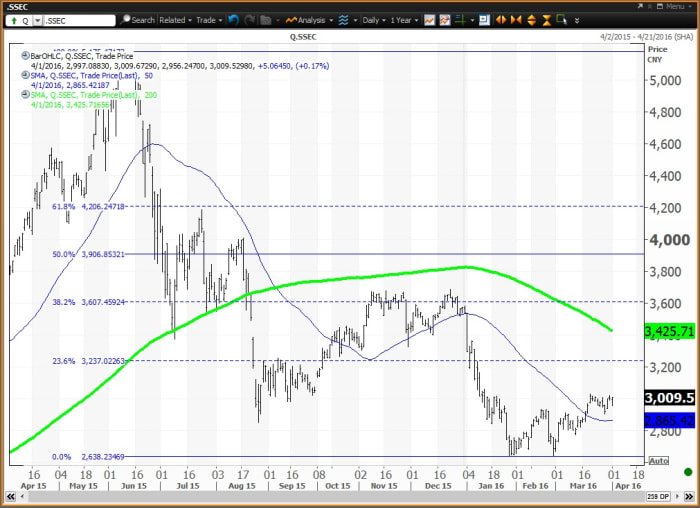Click the vertical compress hourglass icon
The width and height of the screenshot is (700, 508).
tap(547, 19)
